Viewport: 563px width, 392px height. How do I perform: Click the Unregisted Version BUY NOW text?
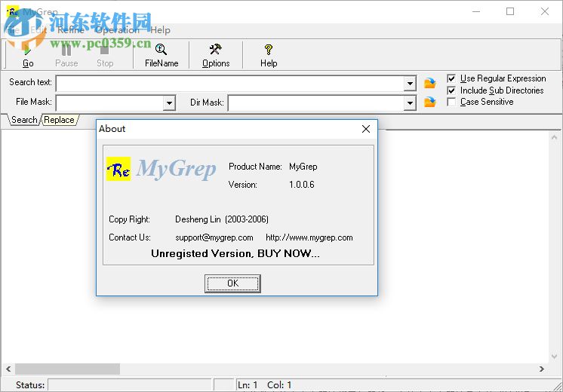tap(235, 253)
